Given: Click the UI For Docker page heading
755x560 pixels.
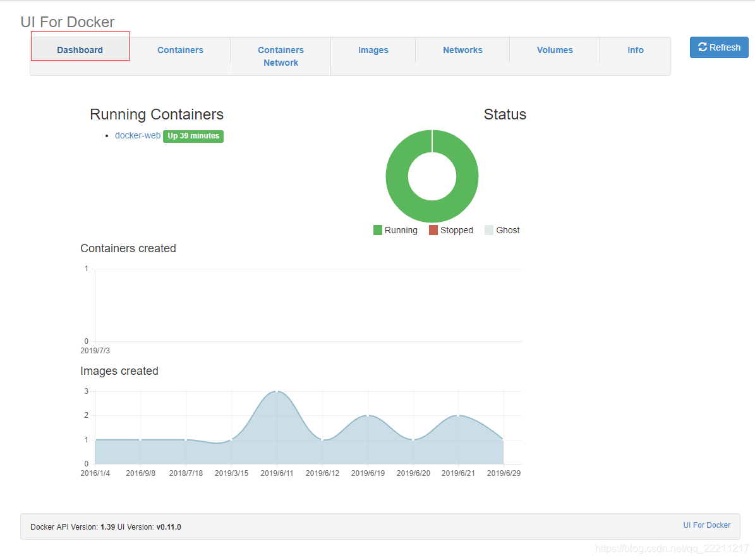Looking at the screenshot, I should [67, 21].
